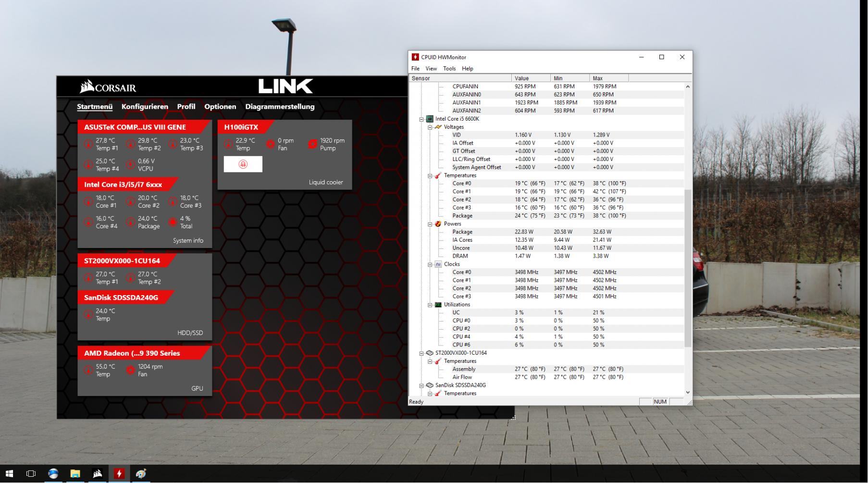868x483 pixels.
Task: Collapse the SanDisk SDSSDA240G node in HWMonitor
Action: [422, 386]
